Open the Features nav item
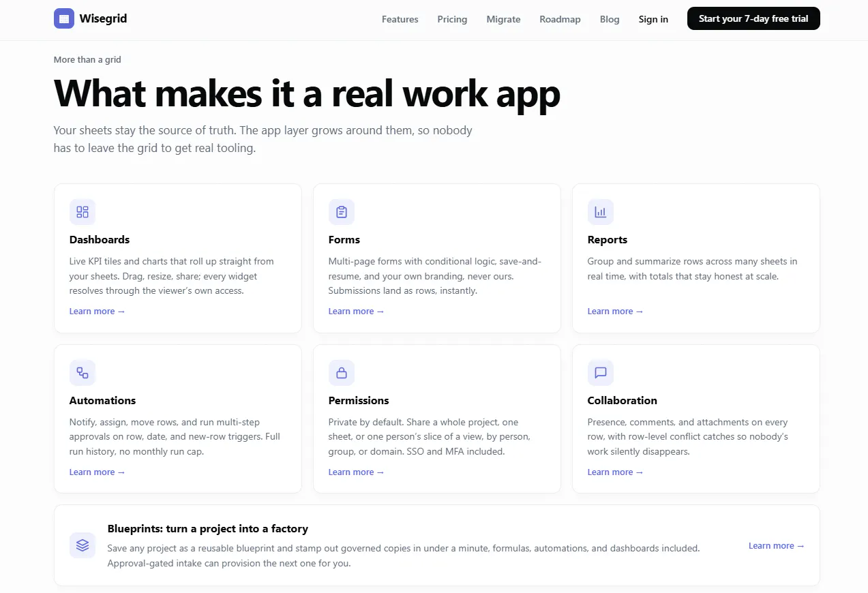Image resolution: width=868 pixels, height=593 pixels. (x=400, y=19)
